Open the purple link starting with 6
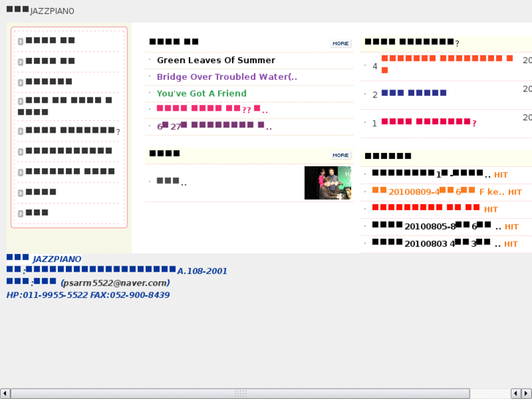Viewport: 532px width, 399px height. 214,127
